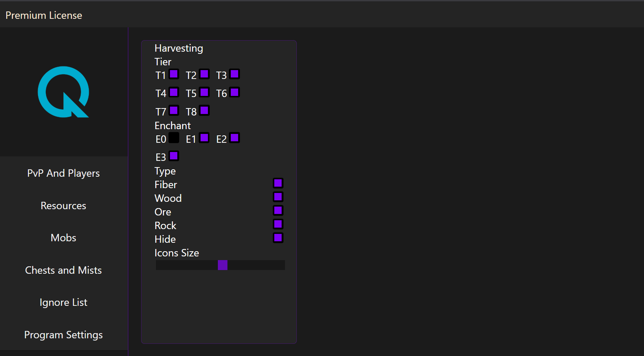Screen dimensions: 644x356
Task: Open the Mobs section
Action: tap(63, 238)
